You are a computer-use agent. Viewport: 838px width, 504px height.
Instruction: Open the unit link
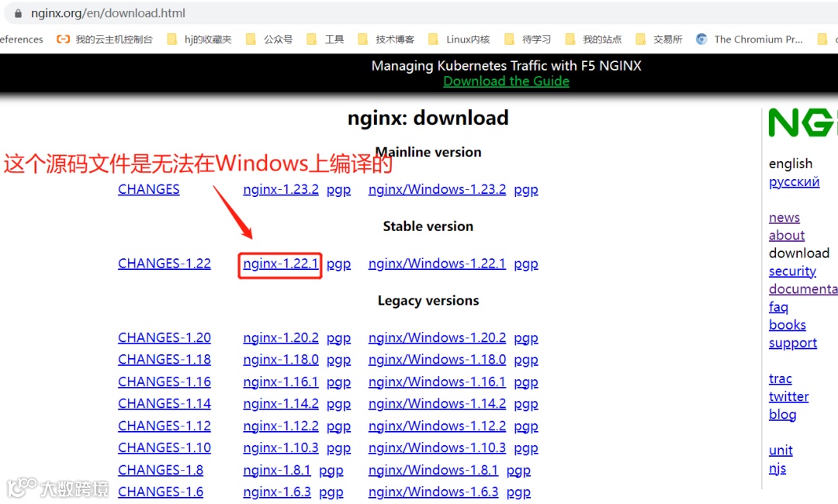[x=781, y=450]
